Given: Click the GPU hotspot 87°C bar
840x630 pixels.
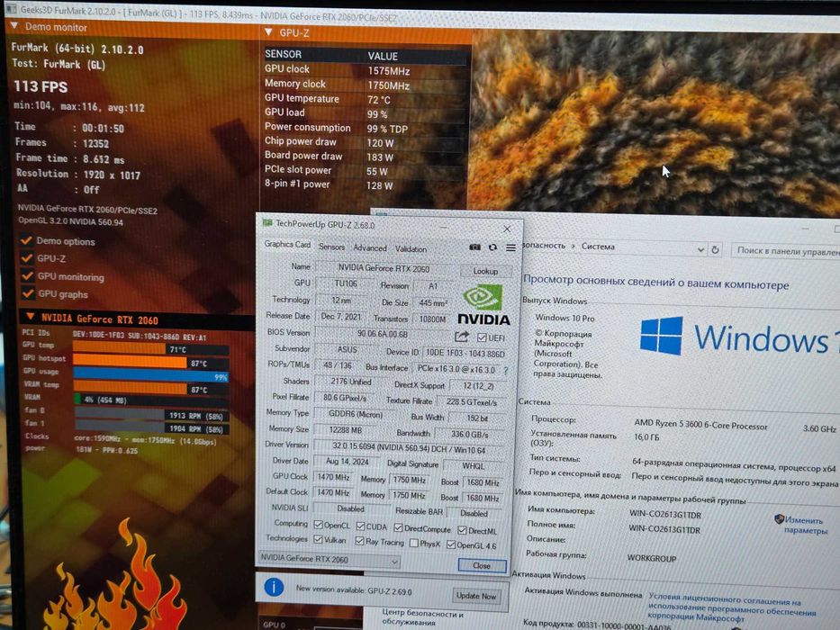Looking at the screenshot, I should click(151, 363).
